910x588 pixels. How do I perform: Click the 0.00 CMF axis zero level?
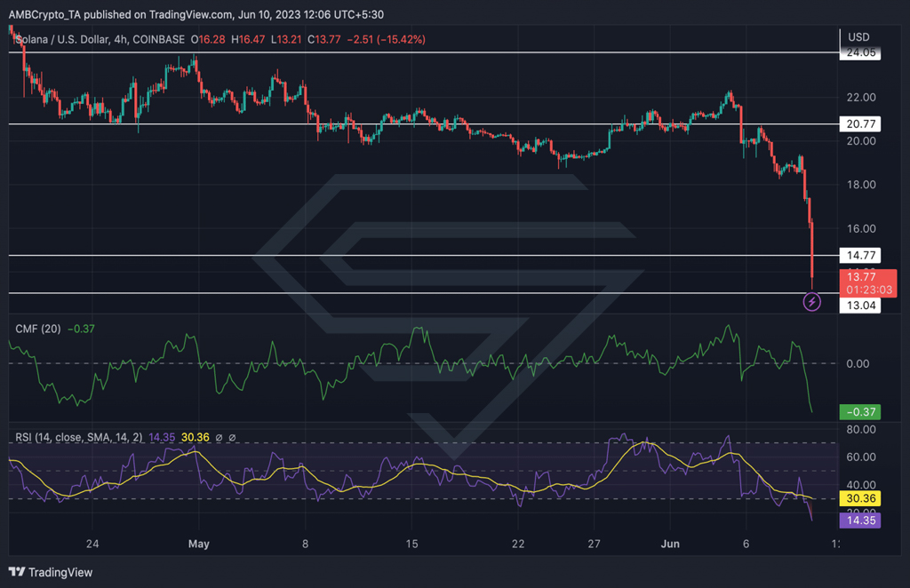click(858, 363)
